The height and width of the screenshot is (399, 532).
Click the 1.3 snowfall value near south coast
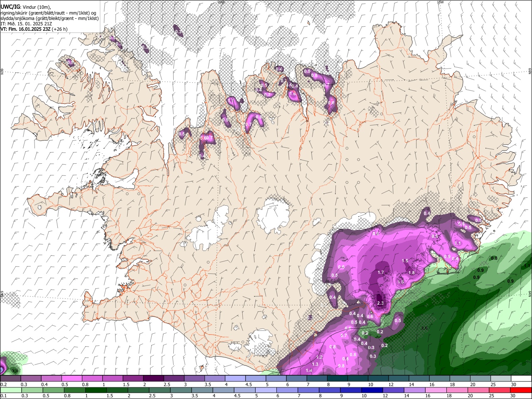click(x=315, y=364)
